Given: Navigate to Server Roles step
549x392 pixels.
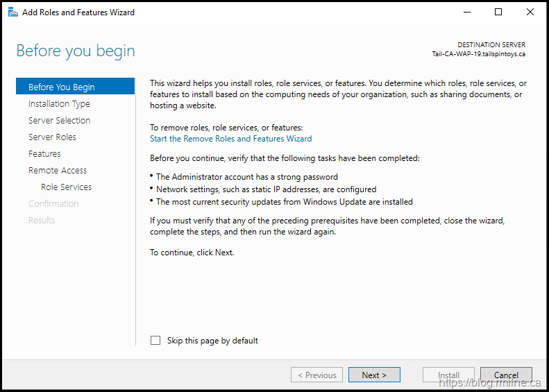Looking at the screenshot, I should click(52, 137).
